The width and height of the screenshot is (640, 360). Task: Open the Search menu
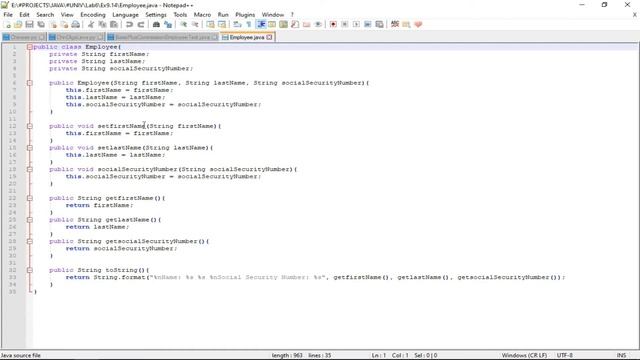(45, 15)
